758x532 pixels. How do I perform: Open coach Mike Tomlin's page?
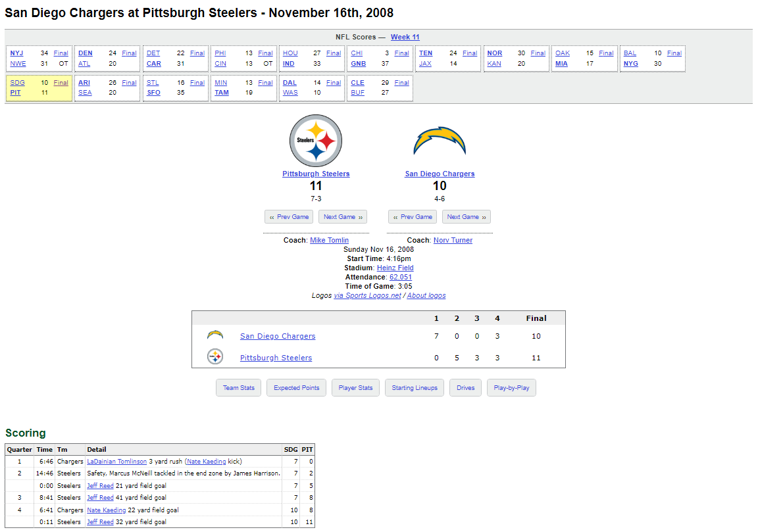[329, 240]
